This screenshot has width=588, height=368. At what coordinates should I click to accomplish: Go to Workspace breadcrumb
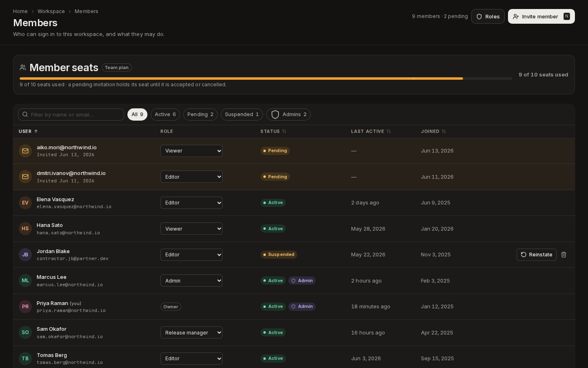tap(51, 11)
